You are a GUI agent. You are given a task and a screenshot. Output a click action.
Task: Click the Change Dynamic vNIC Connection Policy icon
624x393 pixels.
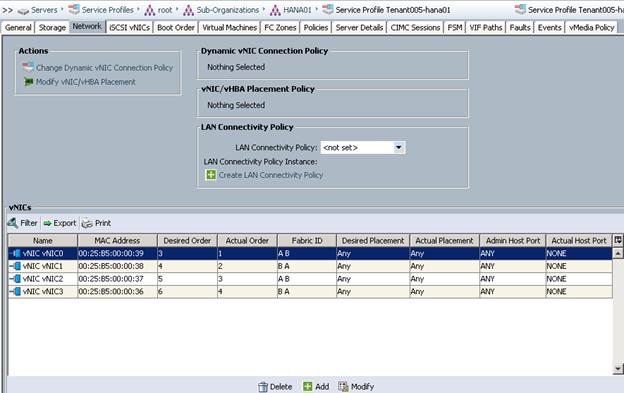(28, 67)
